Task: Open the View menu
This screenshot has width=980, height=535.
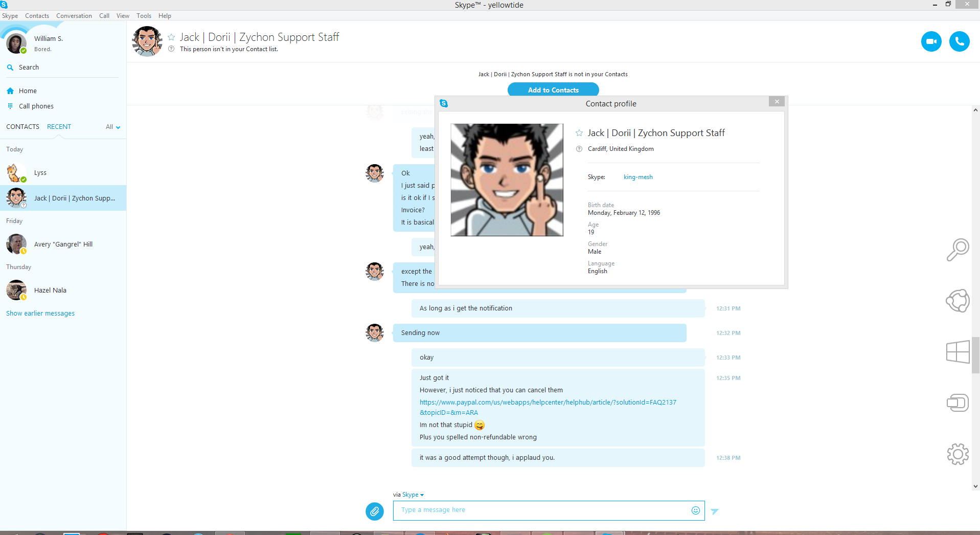Action: (x=123, y=16)
